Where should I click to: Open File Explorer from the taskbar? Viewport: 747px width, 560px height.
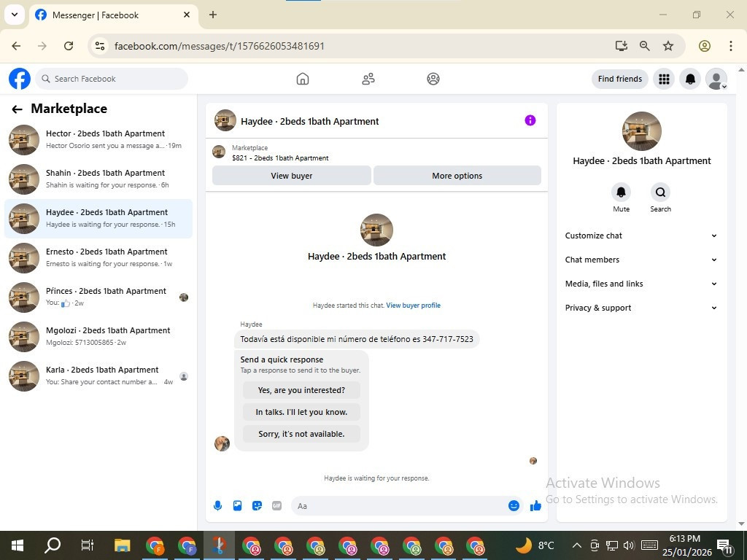pos(122,545)
